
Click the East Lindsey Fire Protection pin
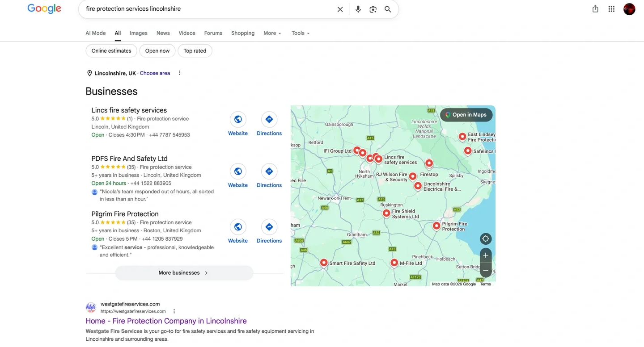tap(462, 136)
